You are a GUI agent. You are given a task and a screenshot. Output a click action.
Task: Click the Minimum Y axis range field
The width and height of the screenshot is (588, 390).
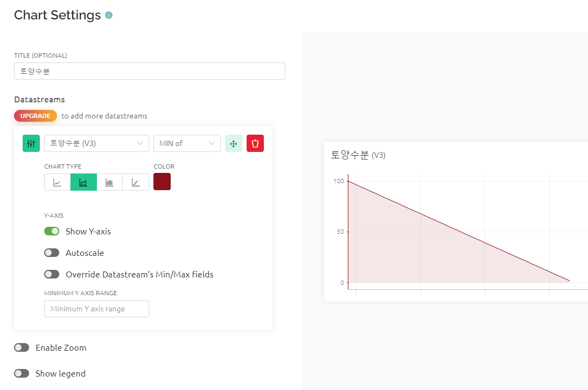point(96,309)
